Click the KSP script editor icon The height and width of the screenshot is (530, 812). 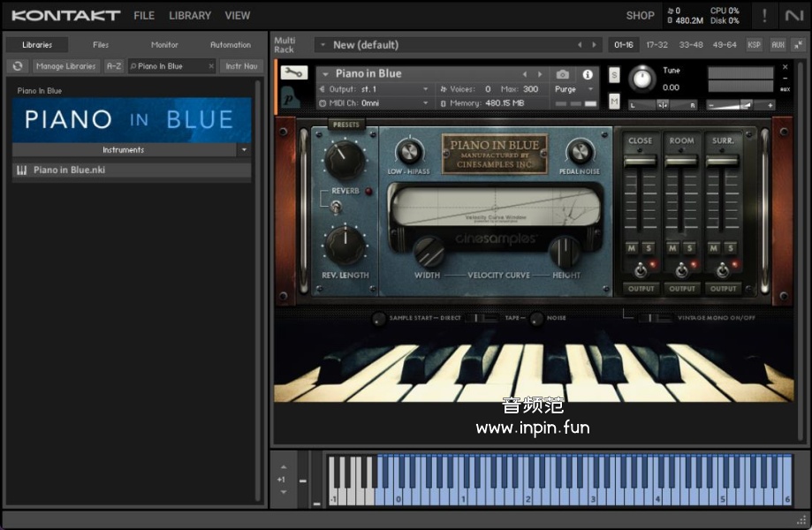pos(754,45)
